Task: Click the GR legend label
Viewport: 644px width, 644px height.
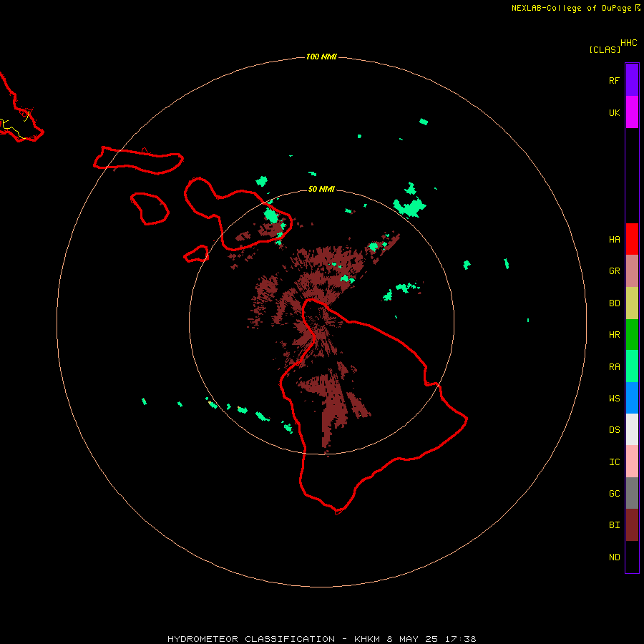Action: [x=614, y=271]
